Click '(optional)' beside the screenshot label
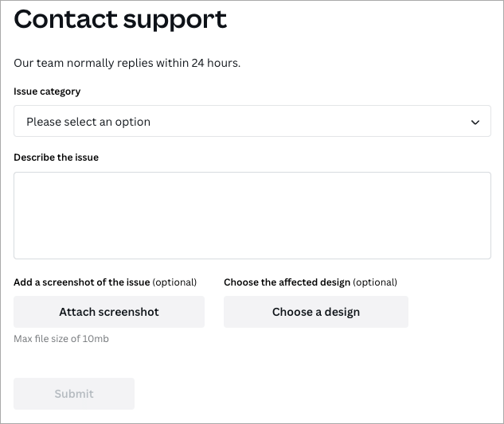 [174, 282]
